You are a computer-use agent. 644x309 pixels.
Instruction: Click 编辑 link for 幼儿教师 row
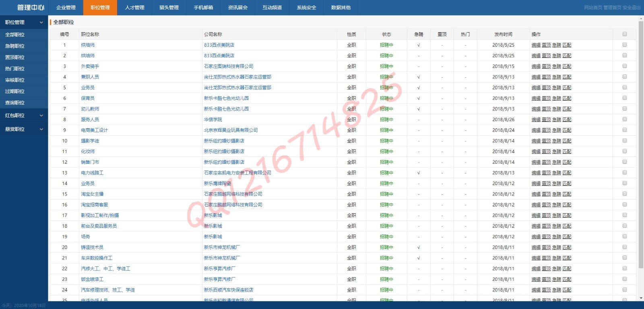click(x=536, y=109)
